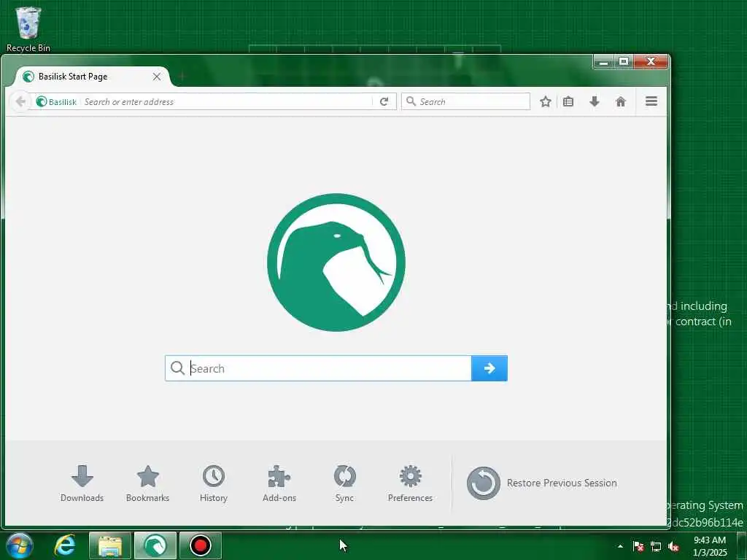The height and width of the screenshot is (560, 747).
Task: Click the network tray icon
Action: (656, 546)
